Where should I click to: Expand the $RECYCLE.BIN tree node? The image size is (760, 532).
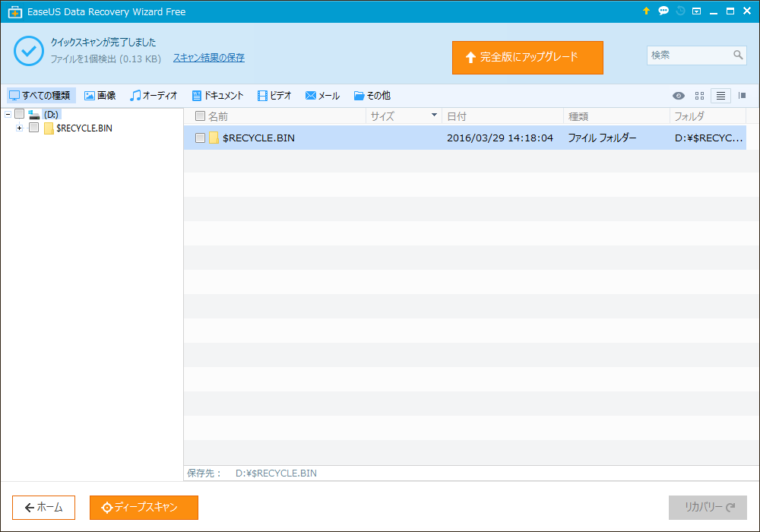tap(20, 128)
